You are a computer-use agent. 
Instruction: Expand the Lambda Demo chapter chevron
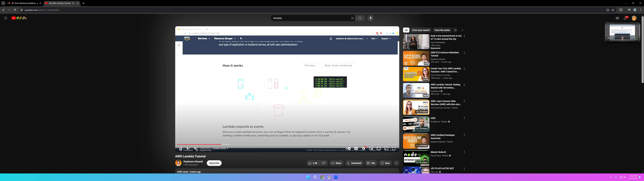pyautogui.click(x=227, y=148)
